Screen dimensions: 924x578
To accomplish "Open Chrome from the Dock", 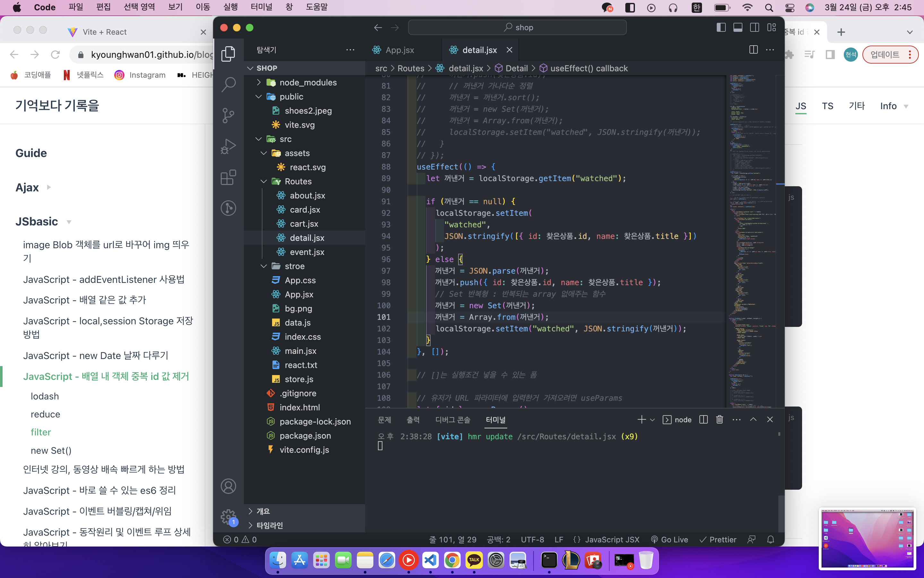I will pos(452,560).
